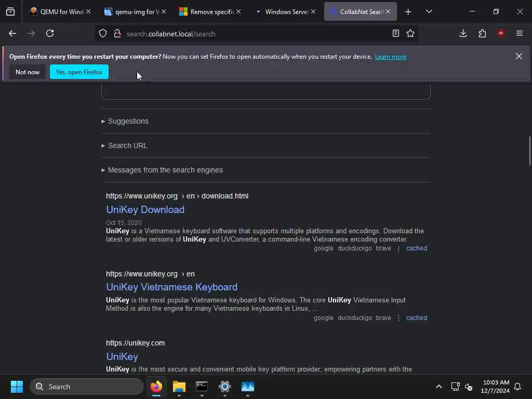Click the unikey.org download.html URL text
532x399 pixels.
177,196
